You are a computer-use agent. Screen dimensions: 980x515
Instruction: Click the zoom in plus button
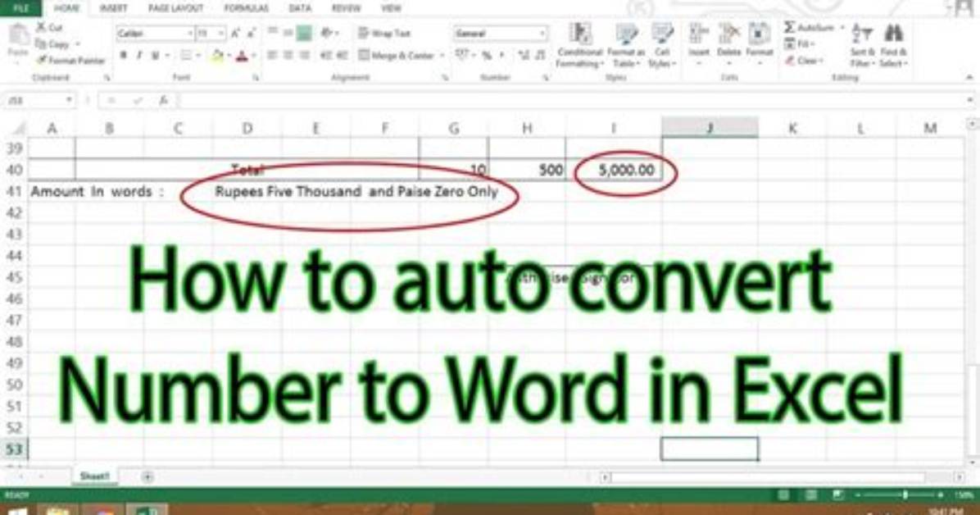[940, 495]
